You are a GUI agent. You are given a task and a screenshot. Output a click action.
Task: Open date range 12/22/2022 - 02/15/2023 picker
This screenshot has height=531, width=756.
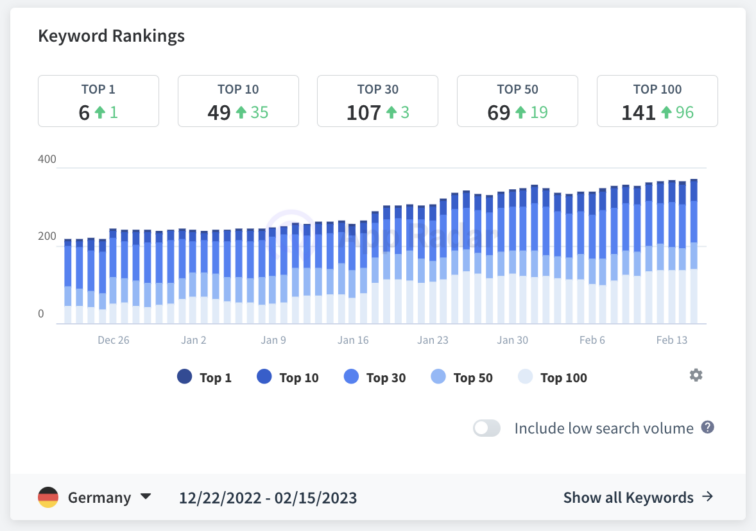pos(267,497)
